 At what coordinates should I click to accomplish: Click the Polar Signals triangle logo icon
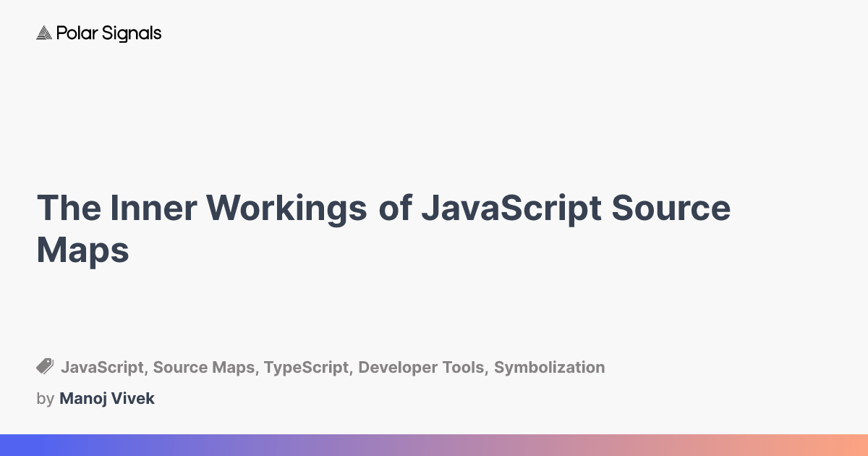point(44,33)
